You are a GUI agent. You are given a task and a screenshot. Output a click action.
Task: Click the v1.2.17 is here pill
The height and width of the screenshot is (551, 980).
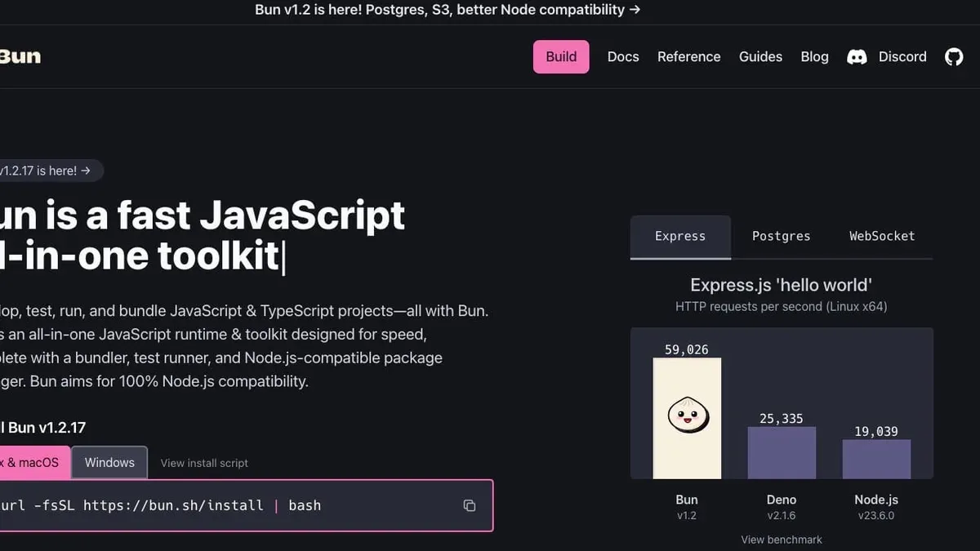(x=51, y=171)
